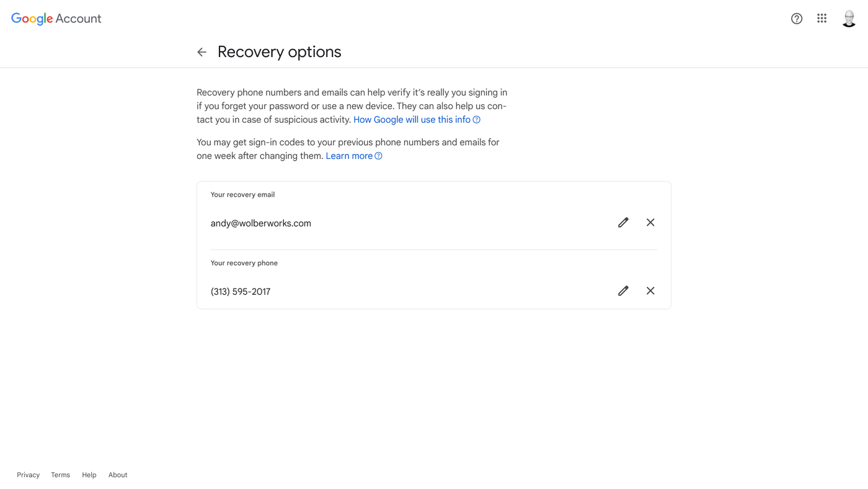
Task: Select the andy@wolberworks.com recovery email
Action: coord(261,223)
